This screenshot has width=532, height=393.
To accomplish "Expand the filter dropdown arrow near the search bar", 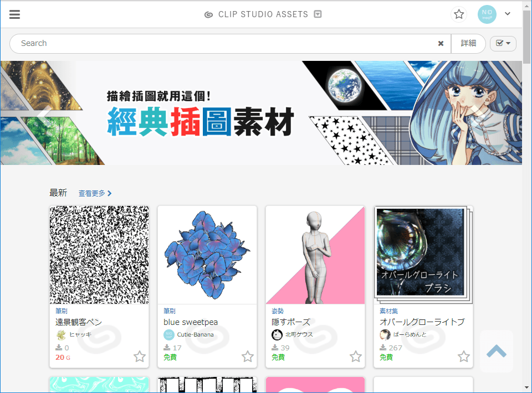I will (x=507, y=43).
